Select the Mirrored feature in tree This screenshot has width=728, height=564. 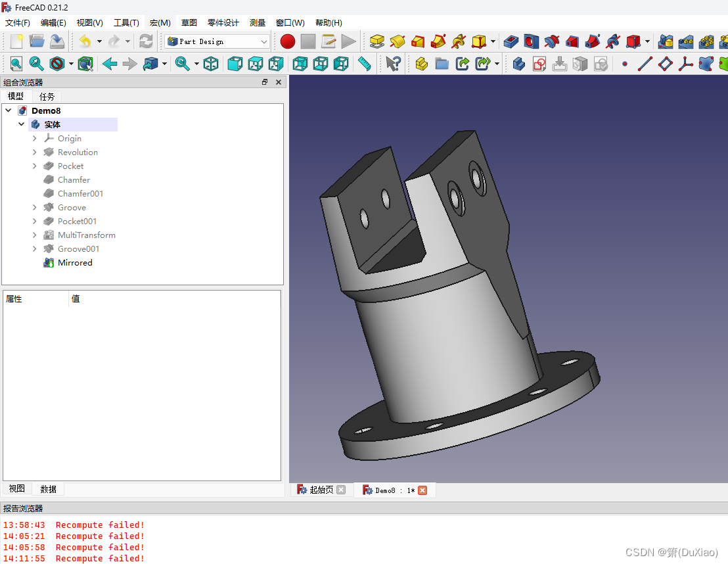click(75, 262)
